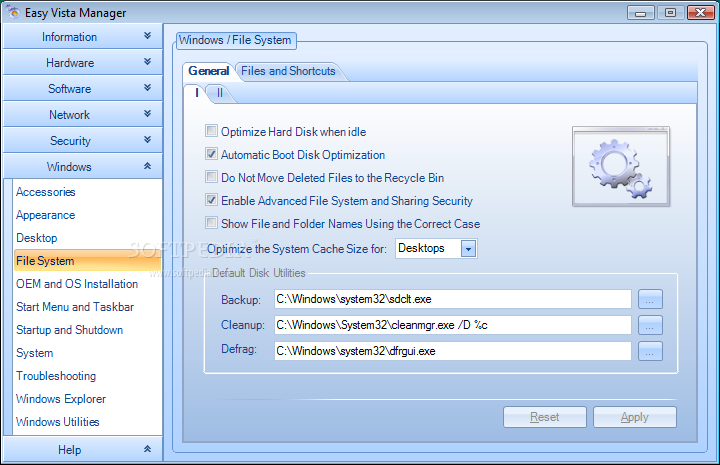720x465 pixels.
Task: Select the File System entry
Action: (88, 261)
